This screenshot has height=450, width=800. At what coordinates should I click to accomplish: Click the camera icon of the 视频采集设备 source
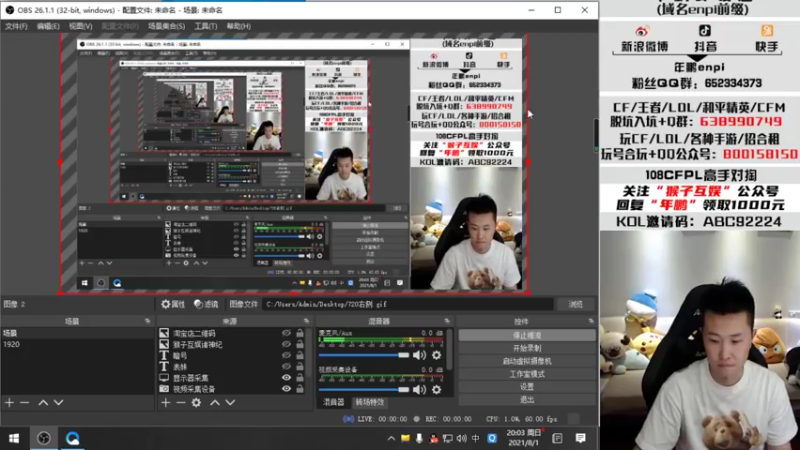164,389
